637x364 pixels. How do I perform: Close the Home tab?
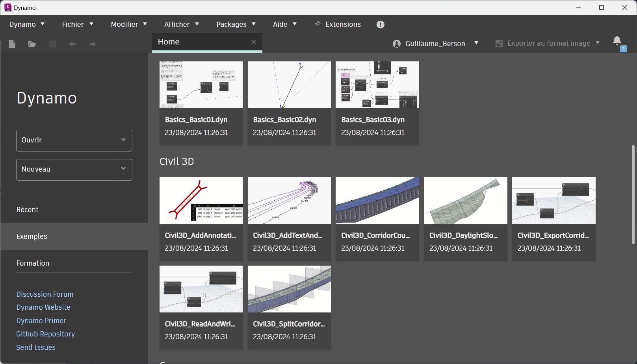pos(254,42)
